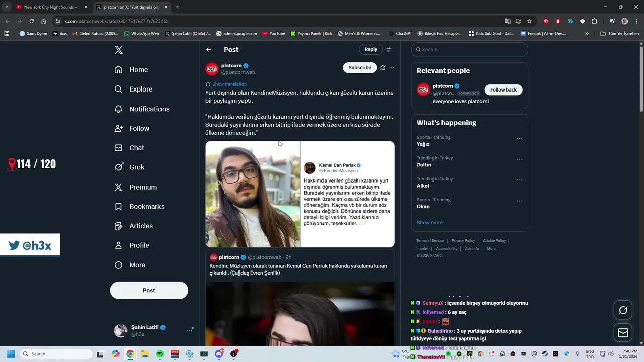644x362 pixels.
Task: Open options for the Alkol trend
Action: pos(519,180)
